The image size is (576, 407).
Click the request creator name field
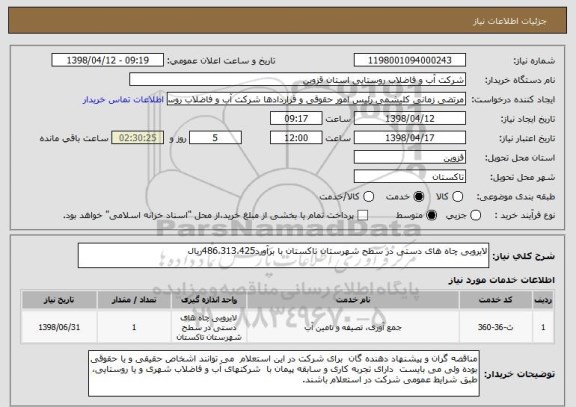(x=316, y=99)
